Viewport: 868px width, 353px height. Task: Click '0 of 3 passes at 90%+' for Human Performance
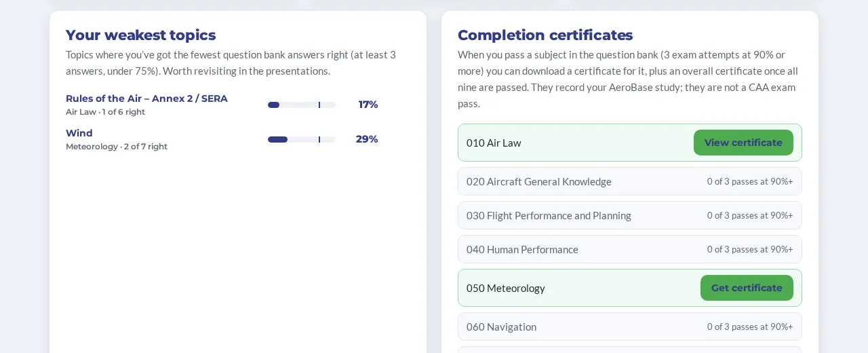click(750, 249)
